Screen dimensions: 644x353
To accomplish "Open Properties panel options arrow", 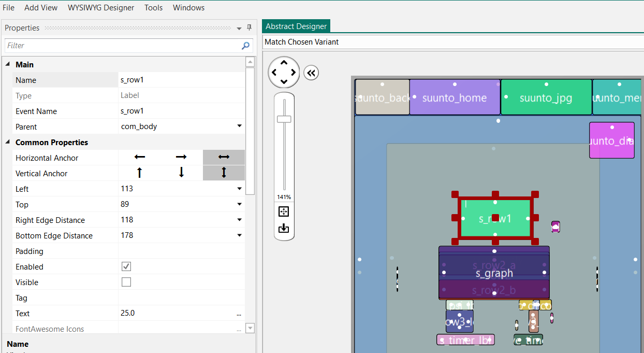I will click(239, 29).
